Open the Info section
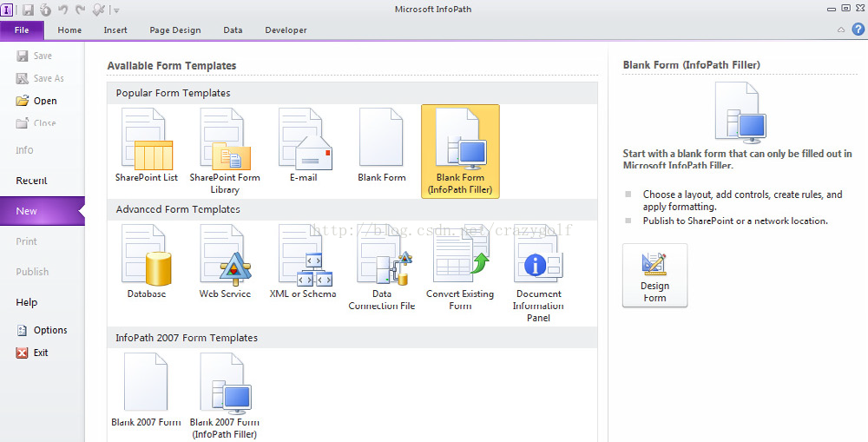868x442 pixels. point(24,150)
